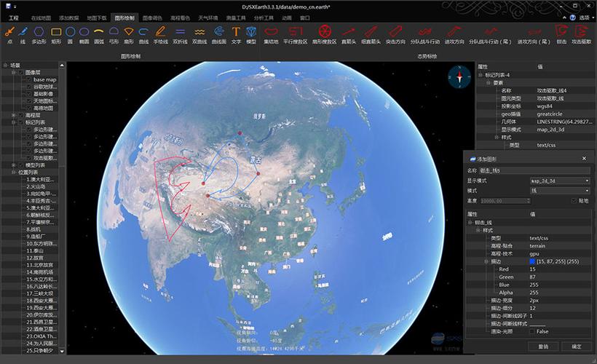This screenshot has width=597, height=364.
Task: Select the polygon (多边形) drawing tool
Action: [x=39, y=35]
